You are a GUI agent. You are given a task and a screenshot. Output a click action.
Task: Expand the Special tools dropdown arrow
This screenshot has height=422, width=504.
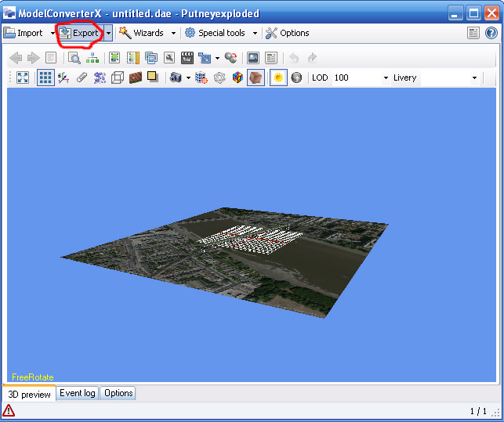255,33
